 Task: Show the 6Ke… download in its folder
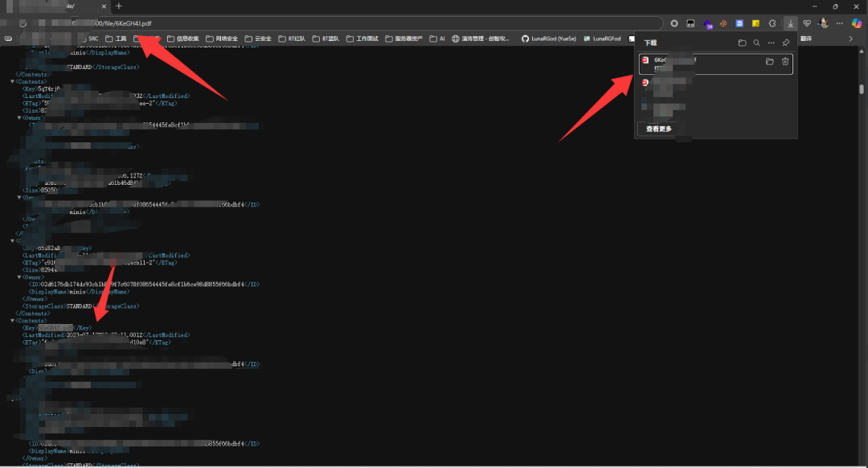pos(769,61)
